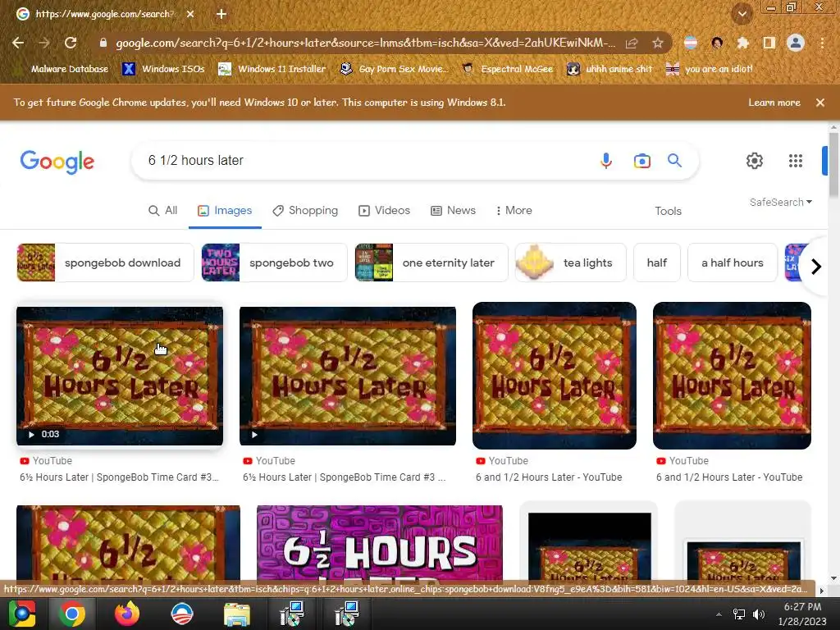
Task: Switch to the Videos tab
Action: coord(384,211)
